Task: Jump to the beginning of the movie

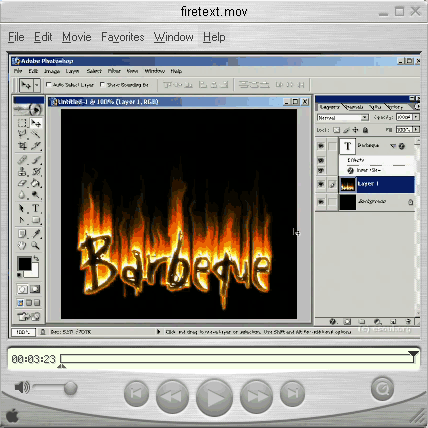Action: [136, 394]
